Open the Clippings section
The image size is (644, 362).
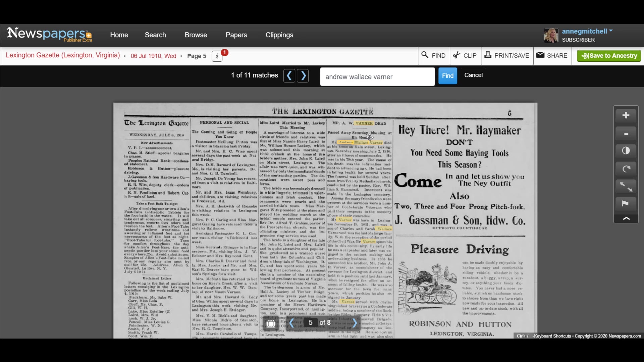(x=279, y=35)
